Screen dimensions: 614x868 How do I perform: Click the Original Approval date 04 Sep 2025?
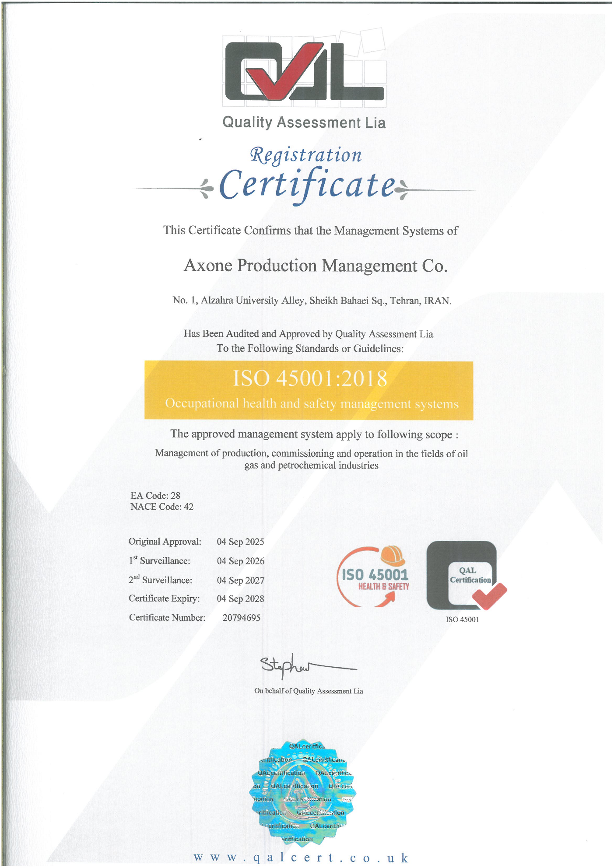[240, 542]
